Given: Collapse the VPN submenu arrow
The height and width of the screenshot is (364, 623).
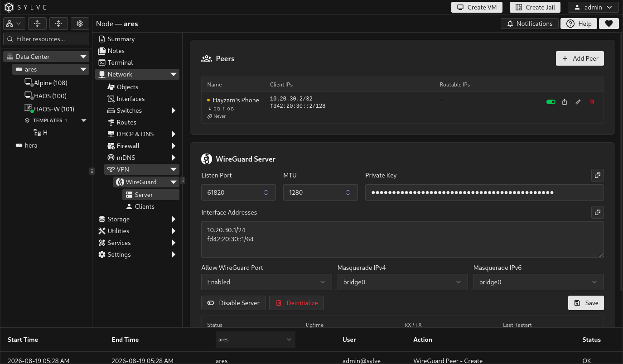Looking at the screenshot, I should [174, 169].
